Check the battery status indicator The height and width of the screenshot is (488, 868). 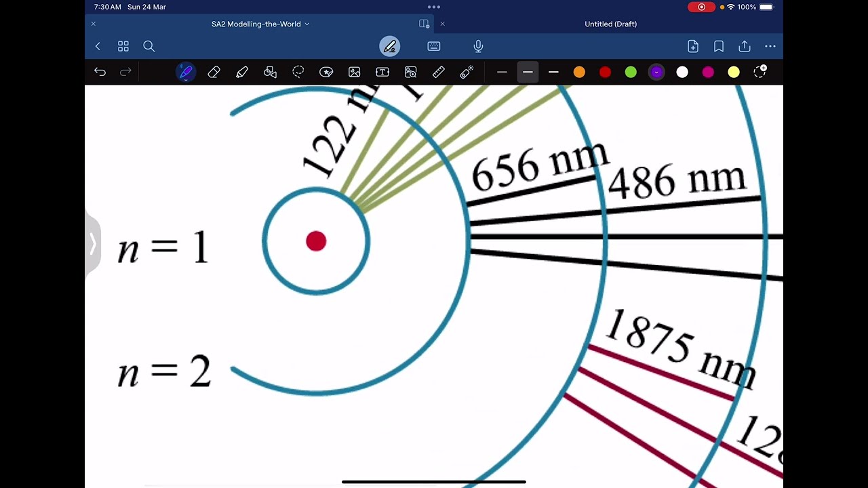coord(766,7)
